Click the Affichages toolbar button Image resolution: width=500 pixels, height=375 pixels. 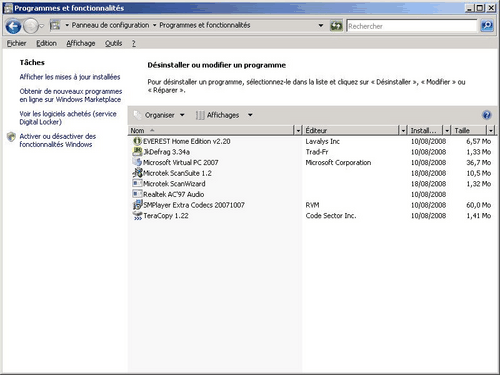tap(218, 115)
